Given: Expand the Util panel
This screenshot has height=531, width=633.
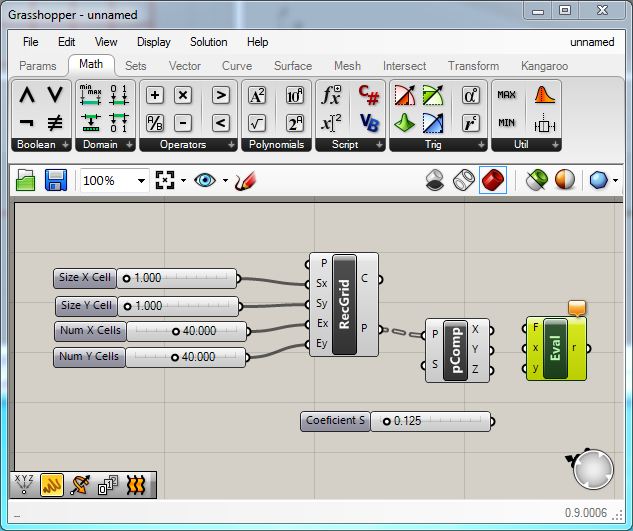Looking at the screenshot, I should [x=555, y=145].
